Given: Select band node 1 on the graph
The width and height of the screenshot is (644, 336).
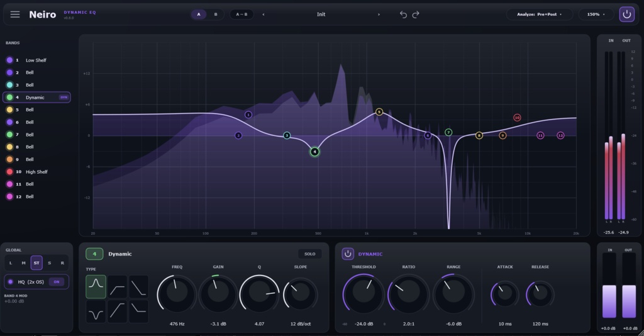Looking at the screenshot, I should point(248,115).
